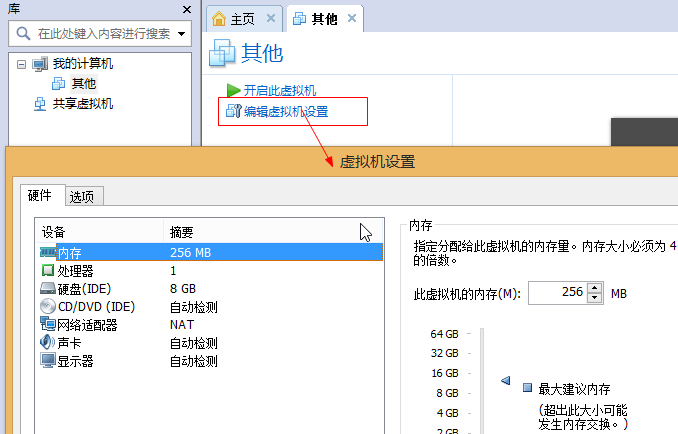Open the 编辑虚拟机设置 link
This screenshot has width=678, height=434.
click(x=286, y=112)
